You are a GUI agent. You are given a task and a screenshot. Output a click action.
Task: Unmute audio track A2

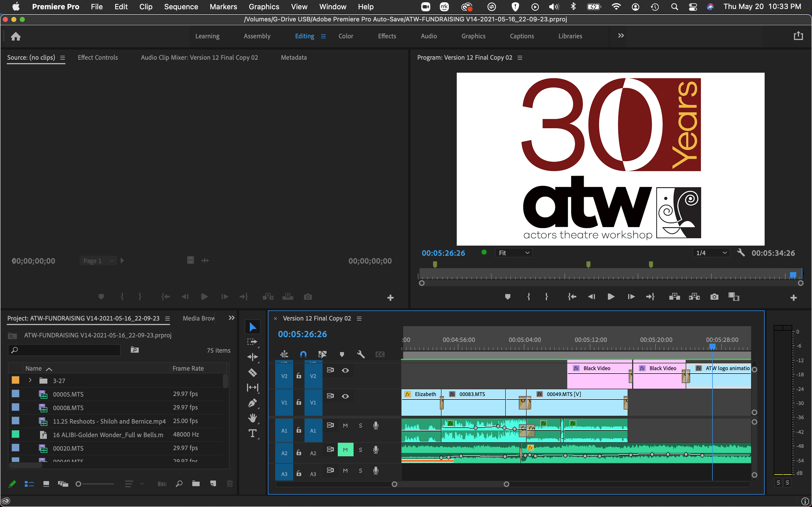point(345,449)
